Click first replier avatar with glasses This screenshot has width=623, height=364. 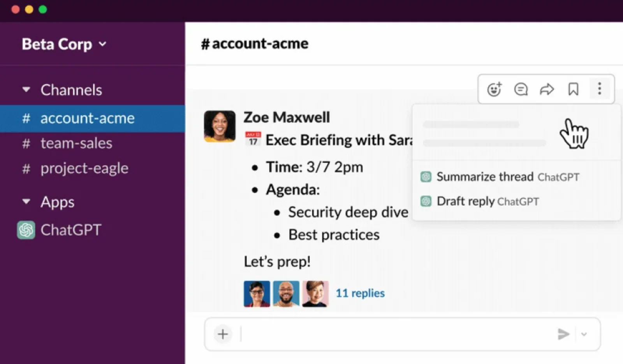[x=257, y=294]
